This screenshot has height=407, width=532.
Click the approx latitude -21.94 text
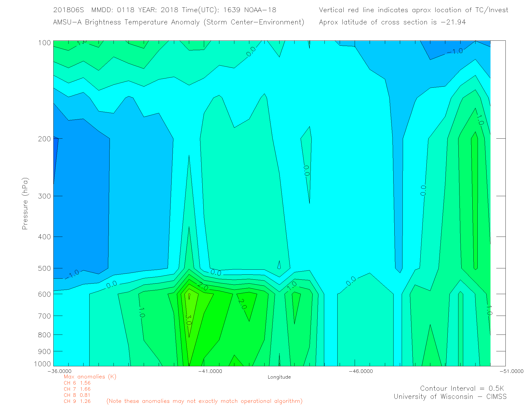[392, 22]
